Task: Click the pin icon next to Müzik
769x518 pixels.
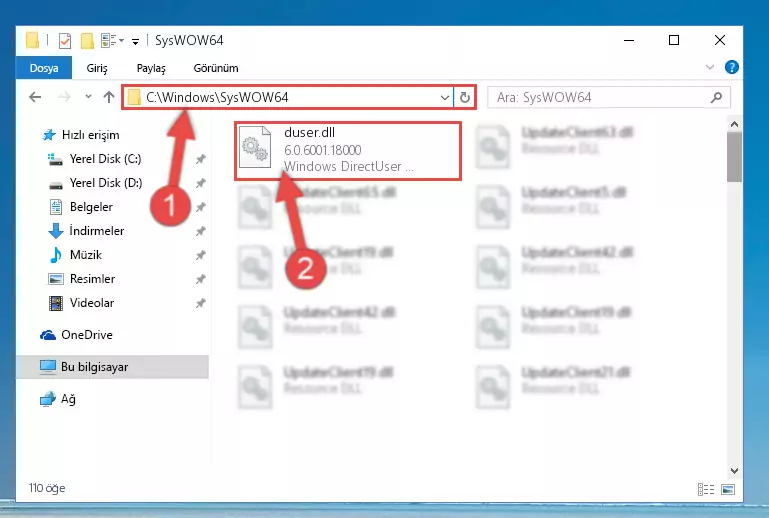Action: (x=200, y=255)
